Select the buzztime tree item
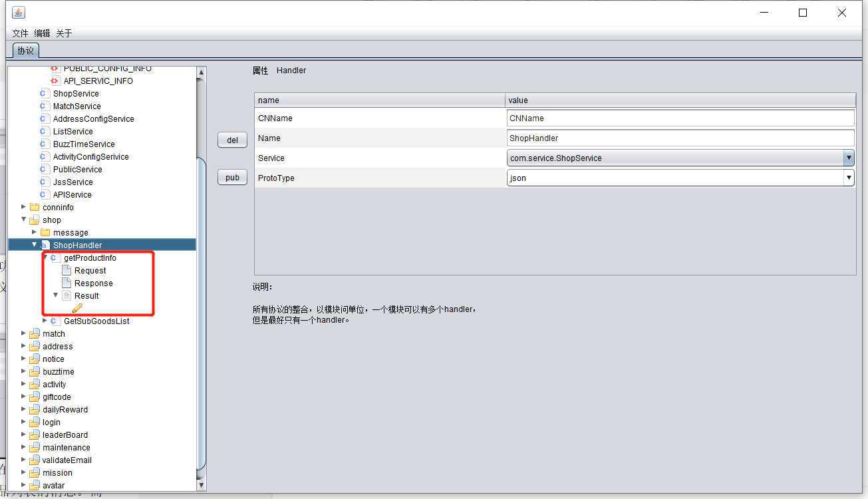The height and width of the screenshot is (499, 868). pyautogui.click(x=59, y=372)
